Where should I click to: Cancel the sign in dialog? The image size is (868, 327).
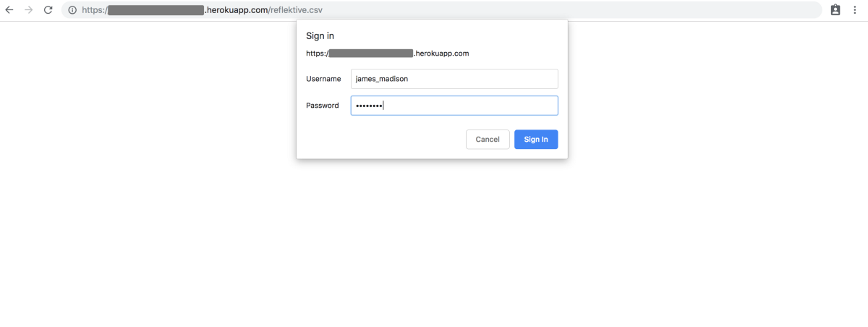click(x=488, y=140)
